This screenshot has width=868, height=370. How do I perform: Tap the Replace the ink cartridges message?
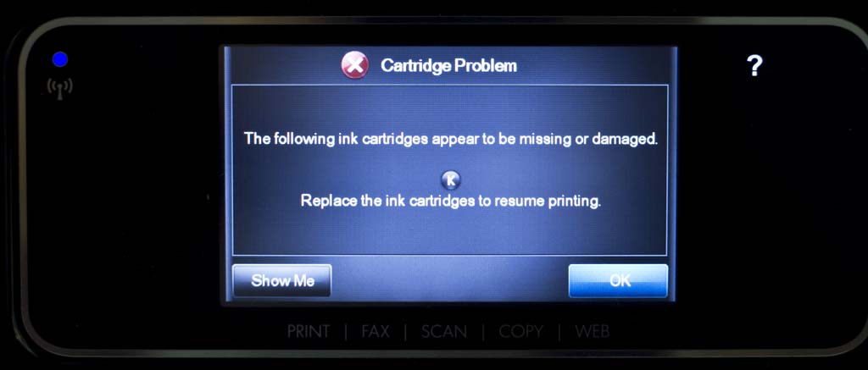click(x=451, y=200)
